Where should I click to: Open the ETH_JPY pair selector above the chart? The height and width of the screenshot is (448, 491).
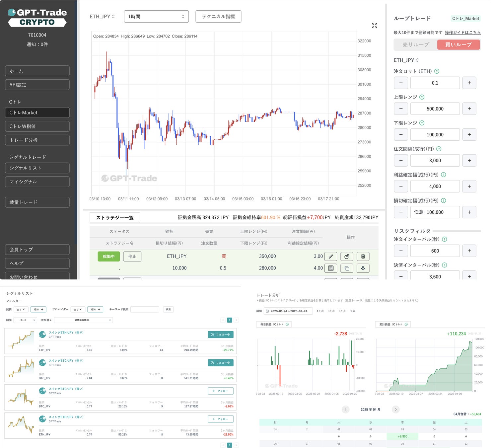(x=102, y=16)
